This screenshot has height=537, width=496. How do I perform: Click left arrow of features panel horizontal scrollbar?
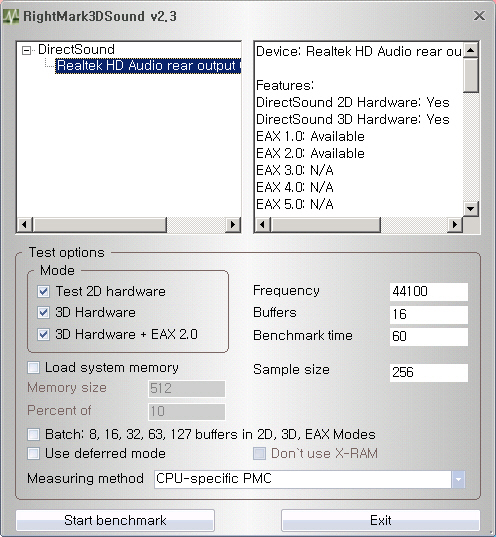click(262, 225)
